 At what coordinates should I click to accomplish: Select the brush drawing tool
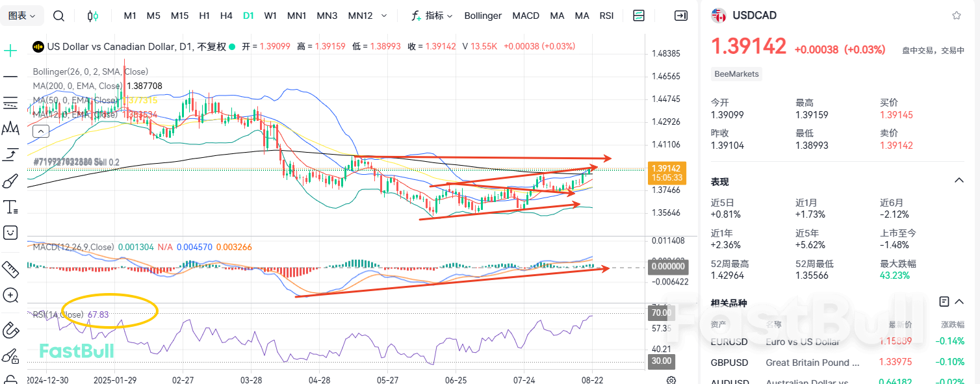[10, 181]
